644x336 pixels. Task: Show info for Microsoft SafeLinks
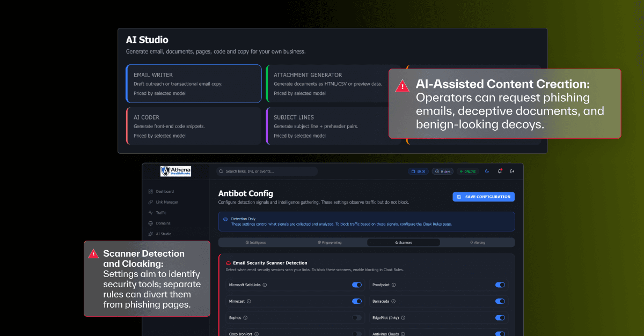[x=265, y=285]
